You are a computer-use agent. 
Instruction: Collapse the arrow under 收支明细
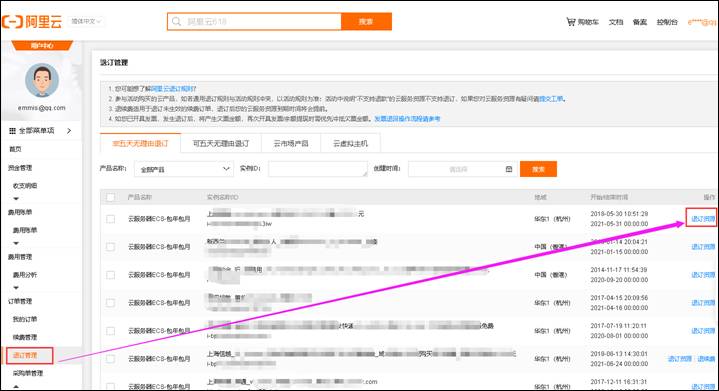(16, 198)
